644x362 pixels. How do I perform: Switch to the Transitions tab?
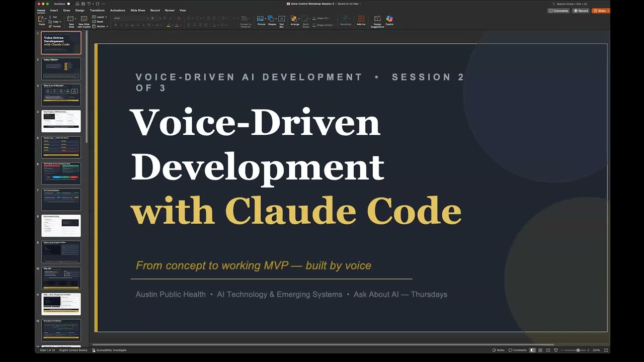pyautogui.click(x=97, y=10)
